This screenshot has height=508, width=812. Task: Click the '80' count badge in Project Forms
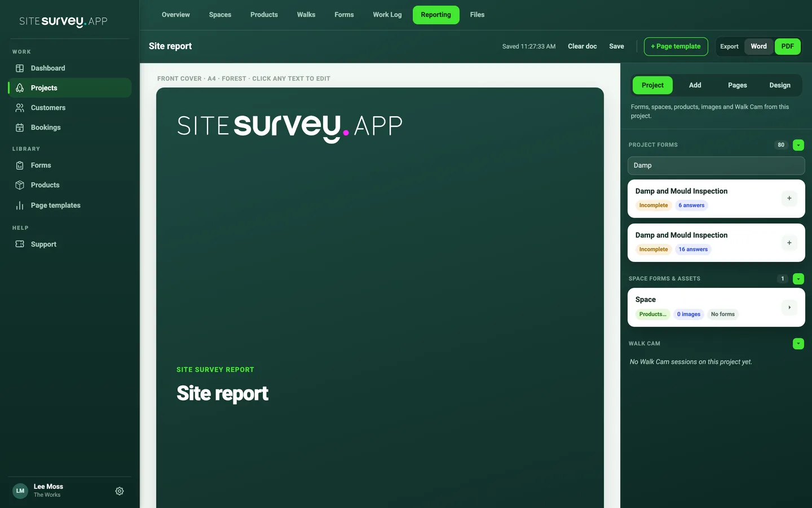(781, 145)
